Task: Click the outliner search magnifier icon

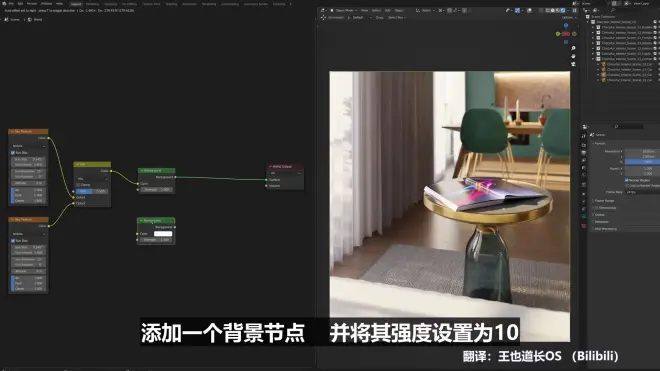Action: 613,10
